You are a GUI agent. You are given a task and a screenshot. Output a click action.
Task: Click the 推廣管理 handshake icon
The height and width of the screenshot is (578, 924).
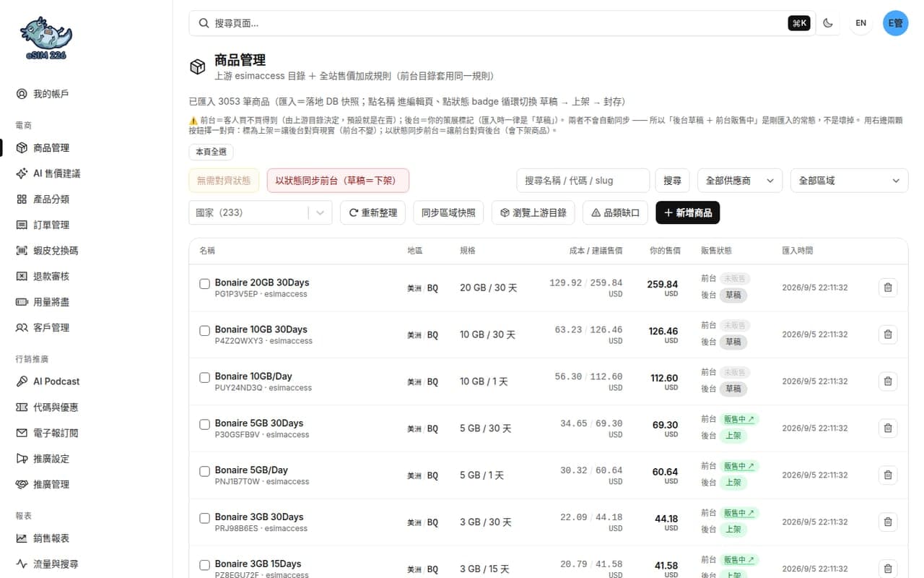tap(22, 484)
